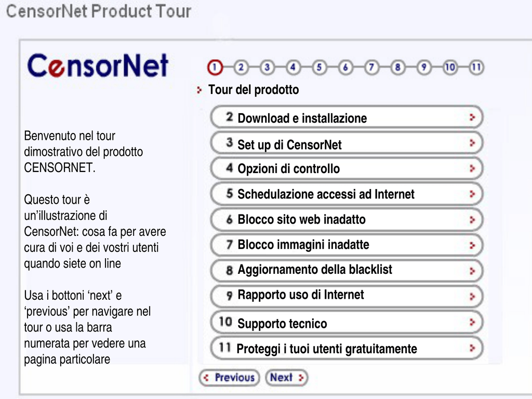Click the Next button
The height and width of the screenshot is (399, 532).
coord(287,378)
